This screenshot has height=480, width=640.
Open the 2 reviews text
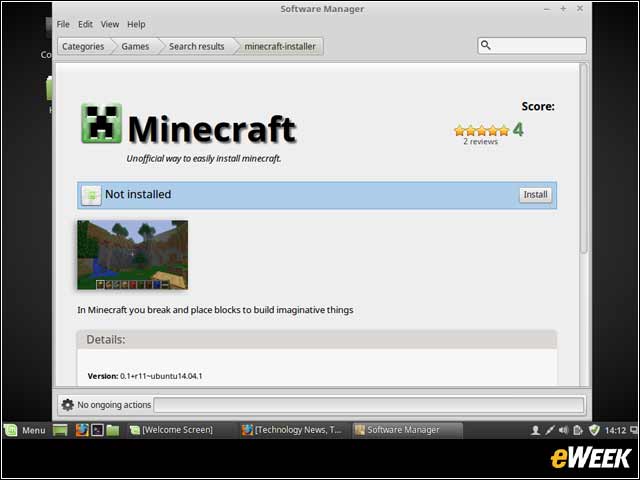tap(480, 142)
